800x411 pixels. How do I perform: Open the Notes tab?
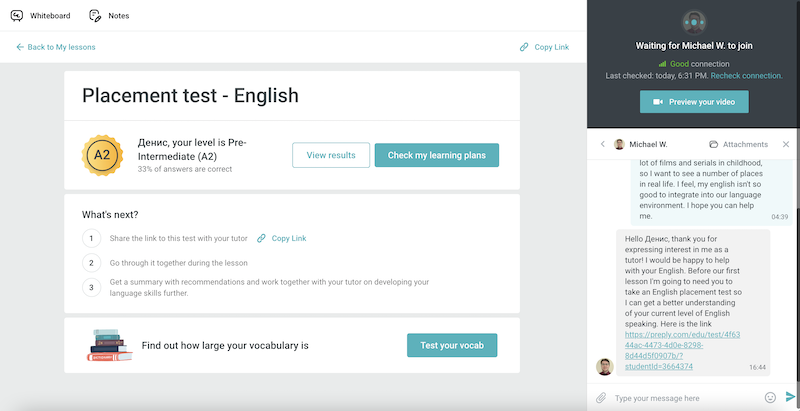[x=109, y=16]
